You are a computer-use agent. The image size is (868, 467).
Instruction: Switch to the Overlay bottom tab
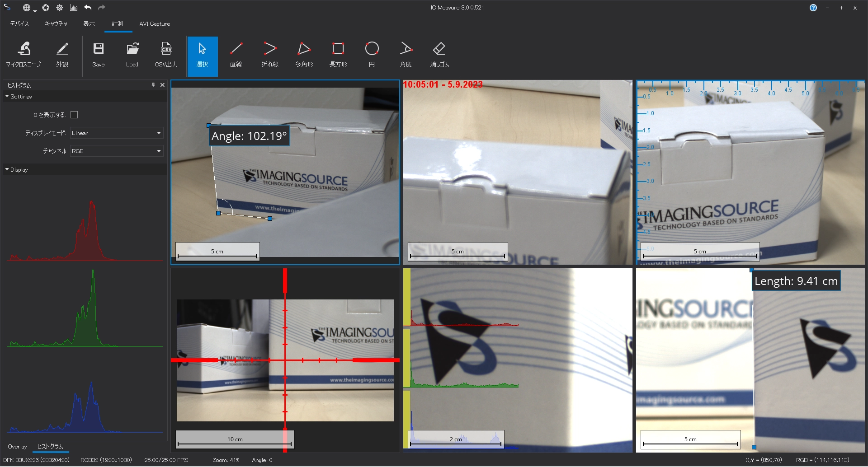tap(17, 447)
